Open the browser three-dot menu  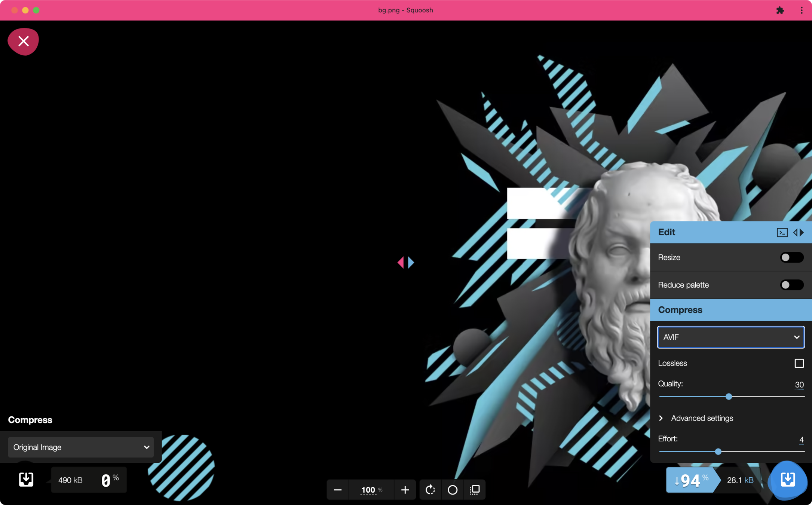click(801, 10)
